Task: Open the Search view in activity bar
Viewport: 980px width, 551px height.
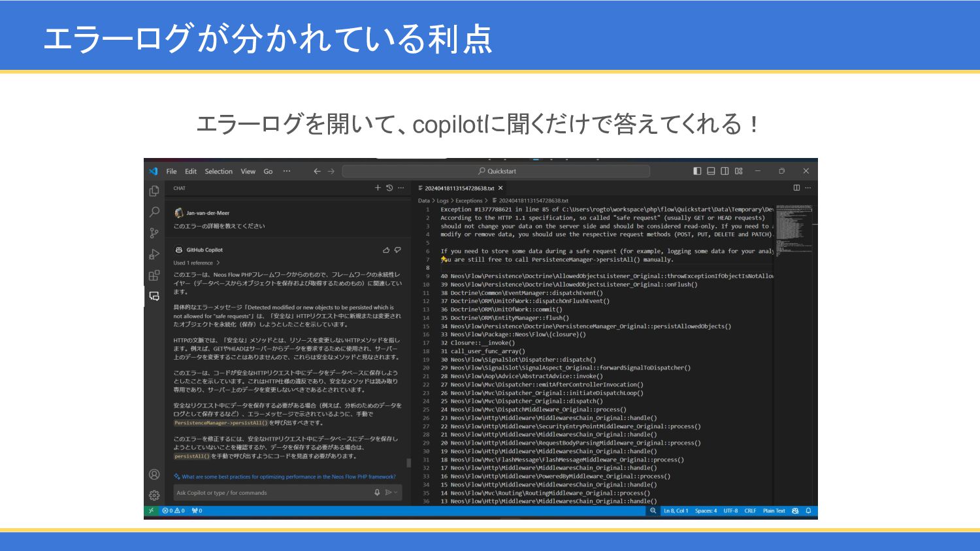Action: 154,212
